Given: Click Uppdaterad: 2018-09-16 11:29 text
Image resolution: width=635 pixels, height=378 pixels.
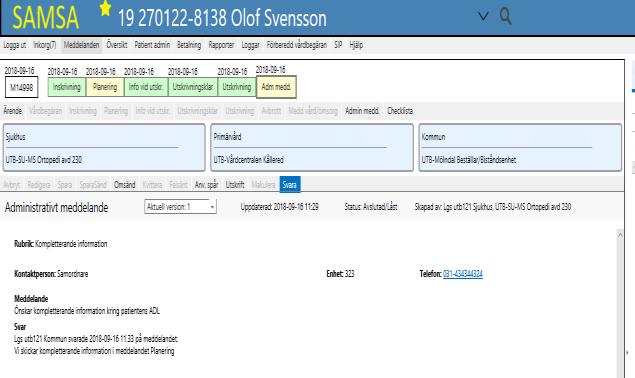Looking at the screenshot, I should 279,207.
